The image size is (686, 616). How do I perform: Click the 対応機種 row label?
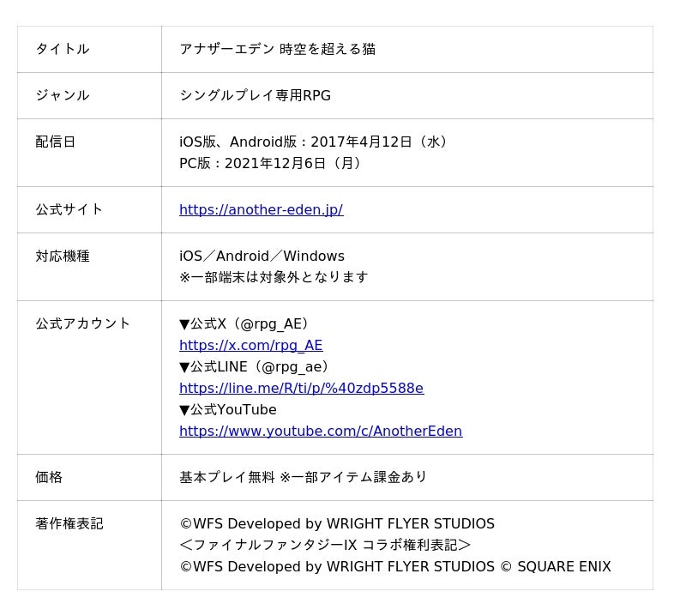(x=63, y=256)
